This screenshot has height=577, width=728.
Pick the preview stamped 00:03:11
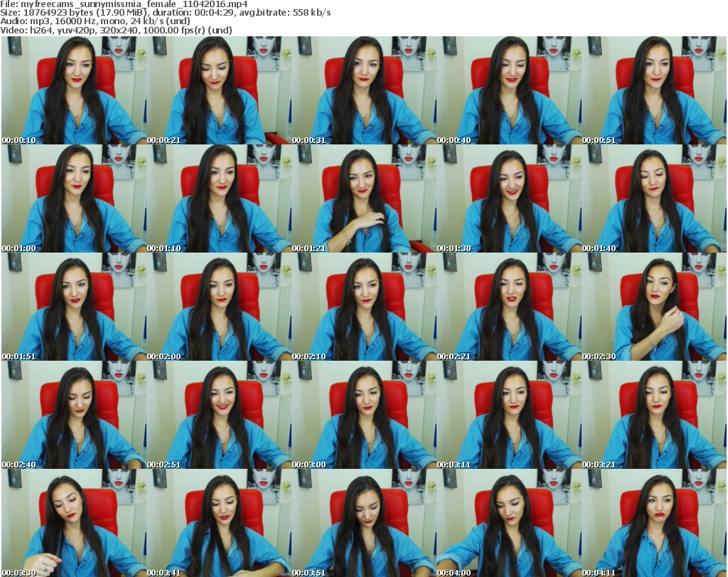tap(509, 415)
